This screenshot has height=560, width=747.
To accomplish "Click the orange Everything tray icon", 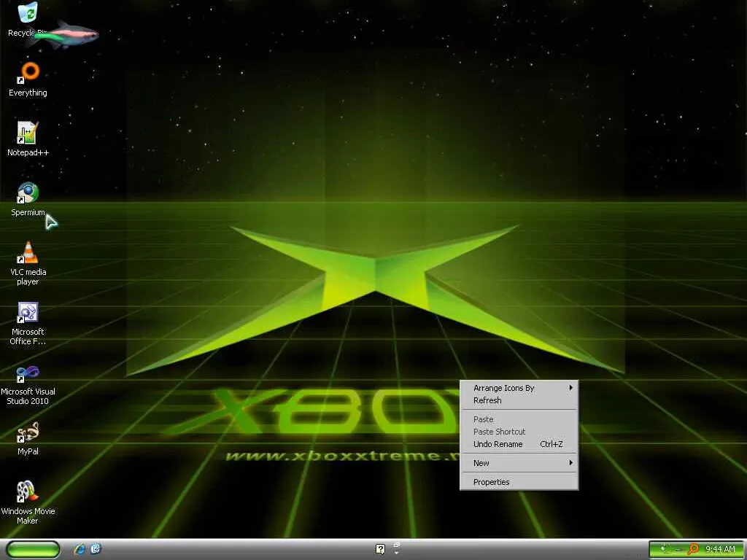I will click(694, 549).
